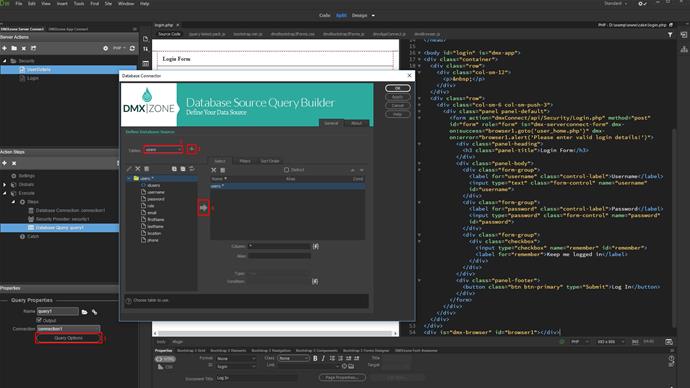Click the horizontal scrollbar under design view

(275, 333)
